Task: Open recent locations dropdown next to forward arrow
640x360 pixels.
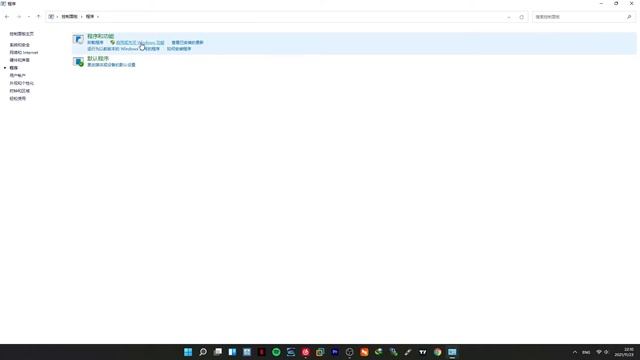Action: point(29,17)
